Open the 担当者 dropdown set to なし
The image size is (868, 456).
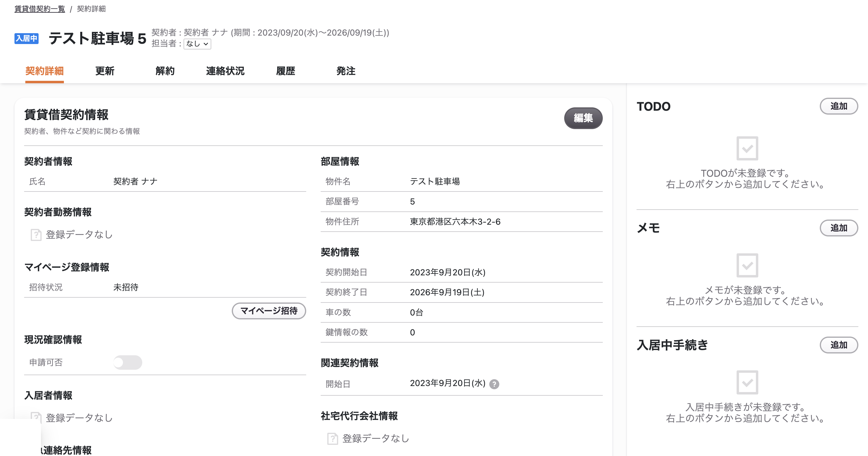(x=197, y=44)
